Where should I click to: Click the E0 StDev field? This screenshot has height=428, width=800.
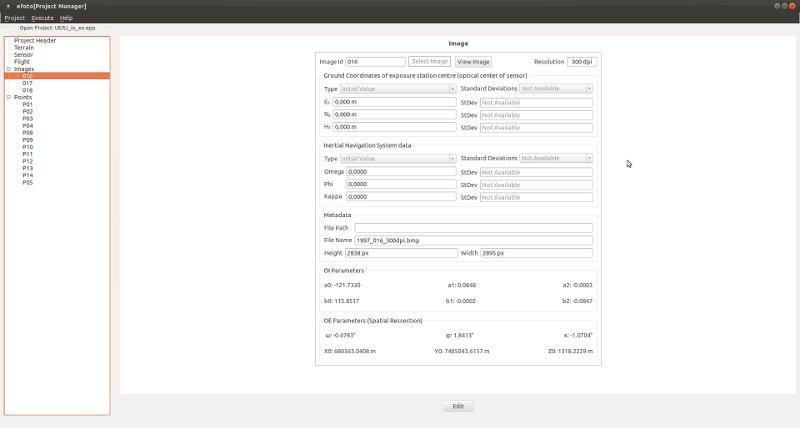point(536,103)
